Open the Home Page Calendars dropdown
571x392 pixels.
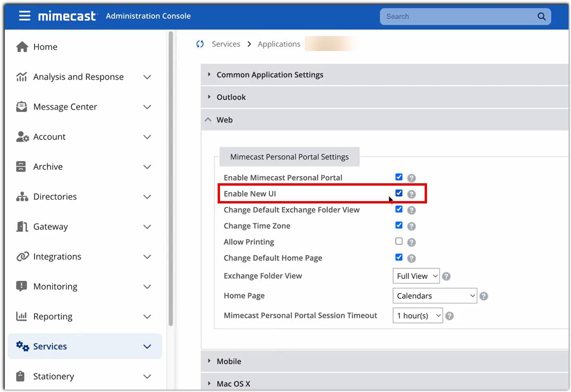pyautogui.click(x=434, y=296)
